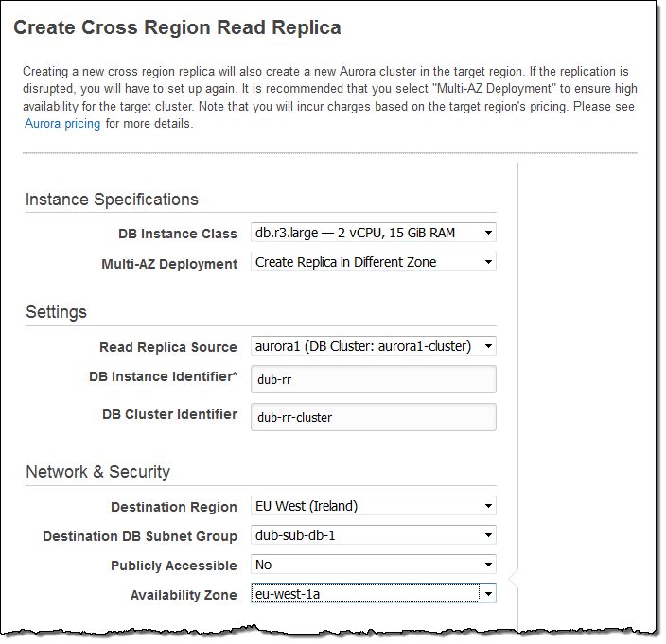Click the DB Instance Identifier text field
Viewport: 666px width, 644px height.
coord(373,380)
